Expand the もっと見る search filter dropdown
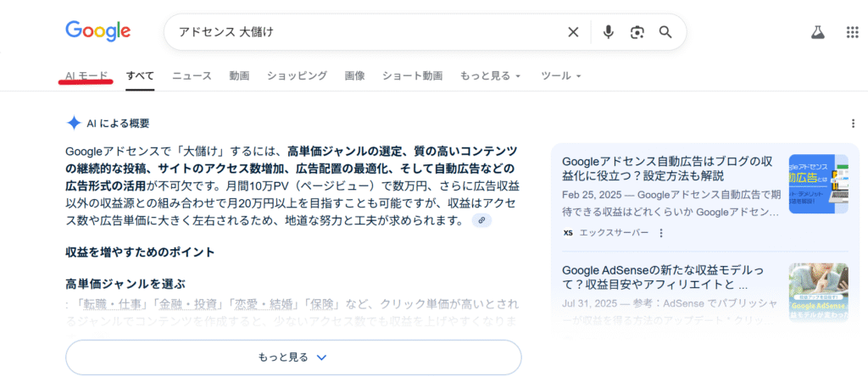 (490, 75)
